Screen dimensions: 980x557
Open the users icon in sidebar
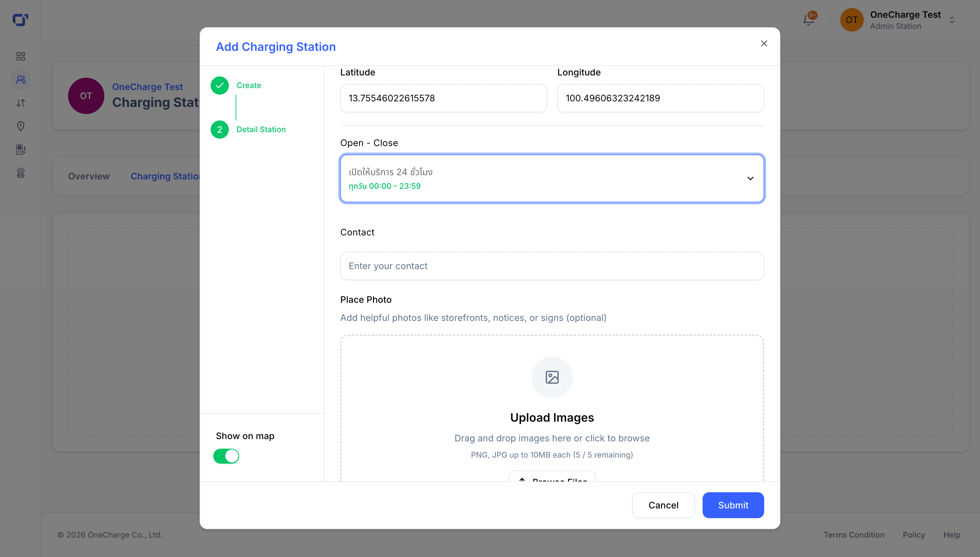21,80
